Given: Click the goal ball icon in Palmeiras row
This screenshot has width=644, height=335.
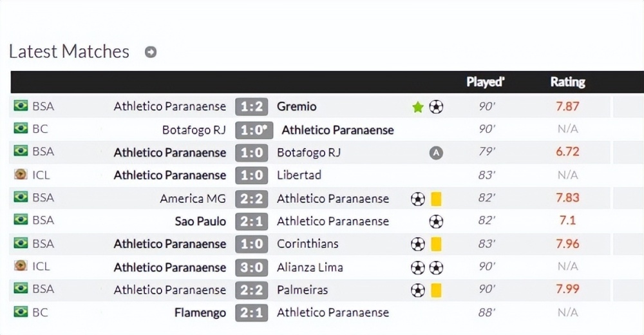Looking at the screenshot, I should (x=418, y=290).
